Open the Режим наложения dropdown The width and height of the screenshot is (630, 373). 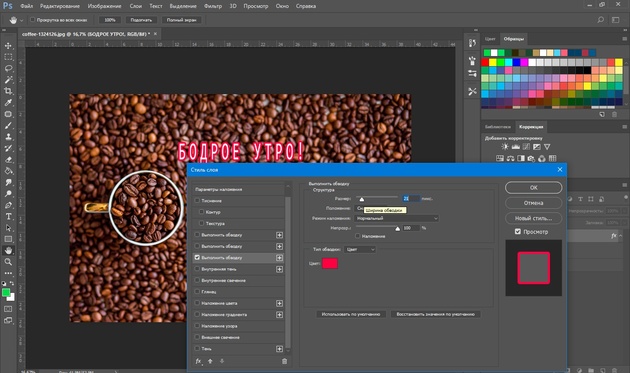[396, 218]
